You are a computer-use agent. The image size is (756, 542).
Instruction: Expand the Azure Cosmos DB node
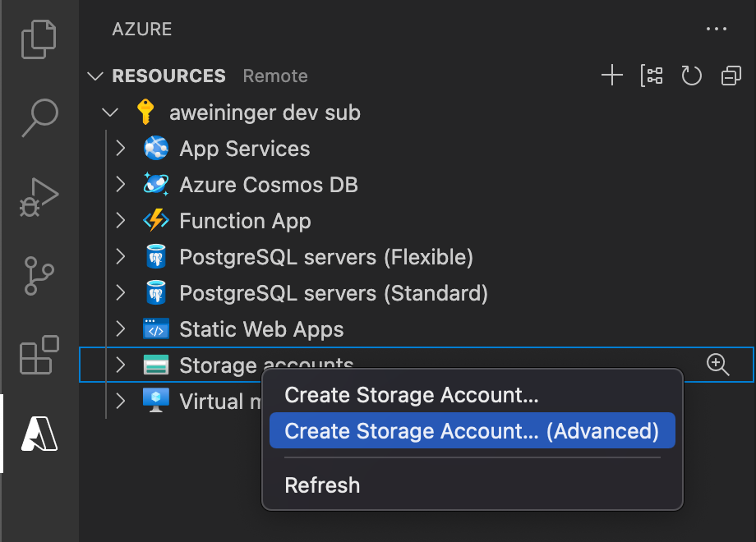tap(121, 185)
